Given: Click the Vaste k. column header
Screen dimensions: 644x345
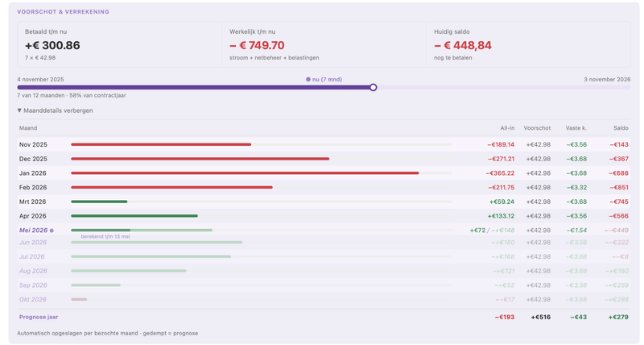Looking at the screenshot, I should (x=576, y=128).
